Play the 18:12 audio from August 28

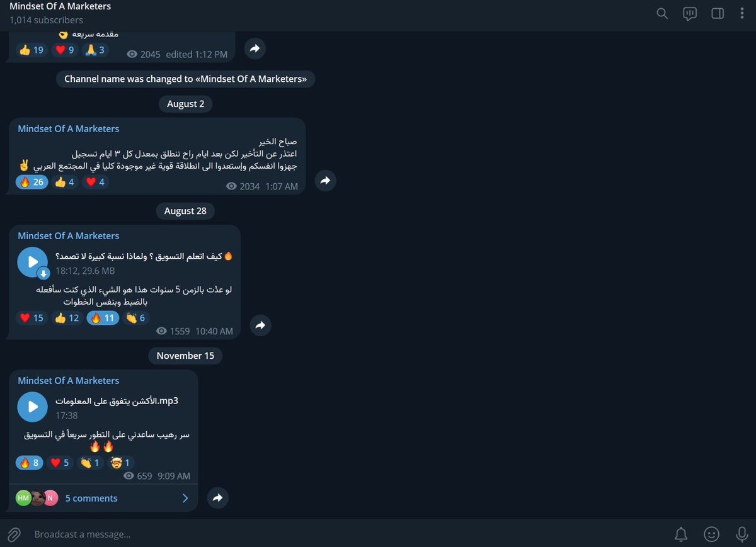pyautogui.click(x=33, y=262)
